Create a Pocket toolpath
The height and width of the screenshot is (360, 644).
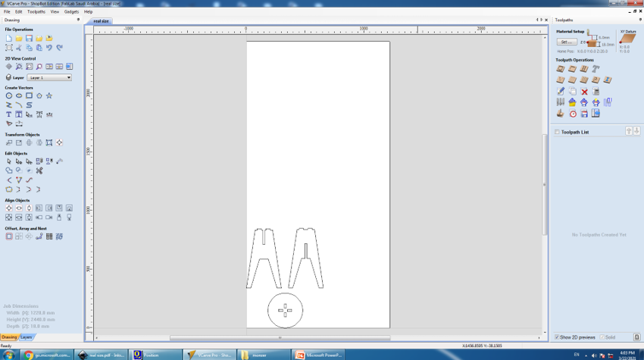tap(572, 69)
